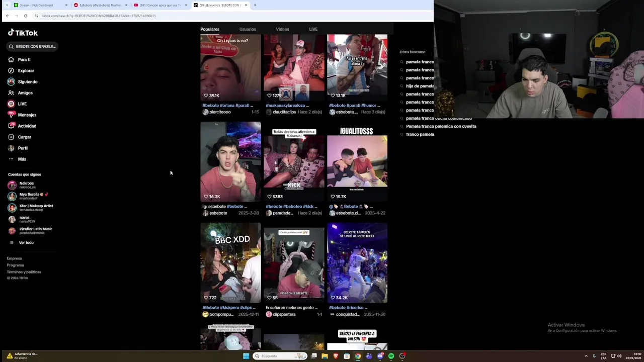Image resolution: width=644 pixels, height=362 pixels.
Task: Open the Más three-dots menu
Action: 11,159
